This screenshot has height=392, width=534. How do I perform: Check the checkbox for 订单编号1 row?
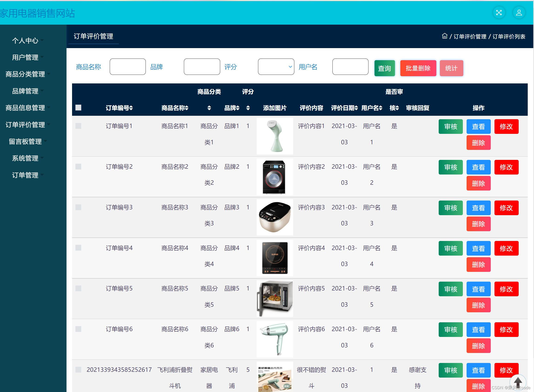point(78,126)
